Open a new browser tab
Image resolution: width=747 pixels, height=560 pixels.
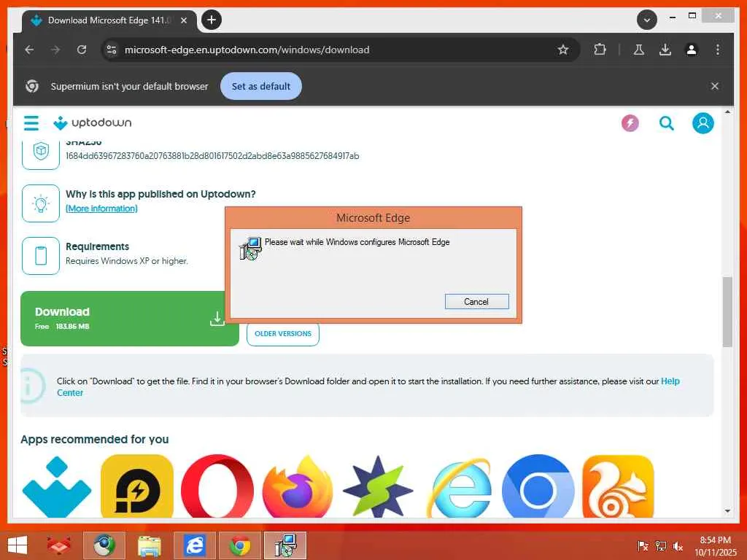click(x=212, y=20)
